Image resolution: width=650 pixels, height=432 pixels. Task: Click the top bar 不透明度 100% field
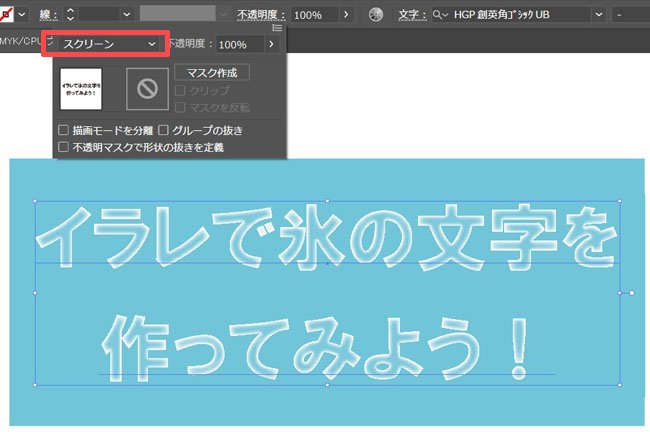315,15
